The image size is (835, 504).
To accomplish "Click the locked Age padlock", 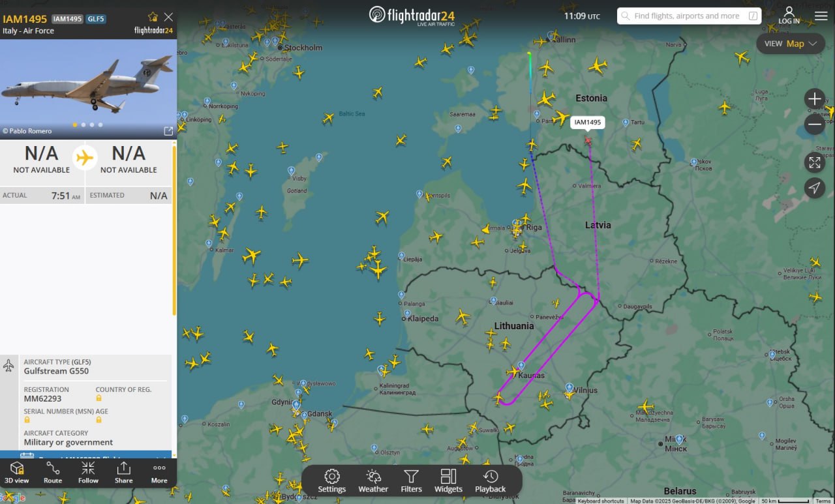I will pos(99,420).
